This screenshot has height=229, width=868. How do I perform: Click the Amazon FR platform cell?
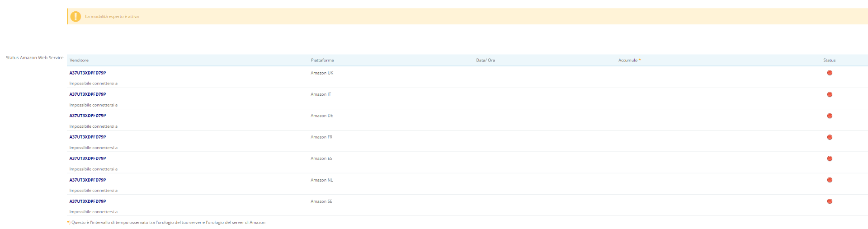pyautogui.click(x=321, y=137)
